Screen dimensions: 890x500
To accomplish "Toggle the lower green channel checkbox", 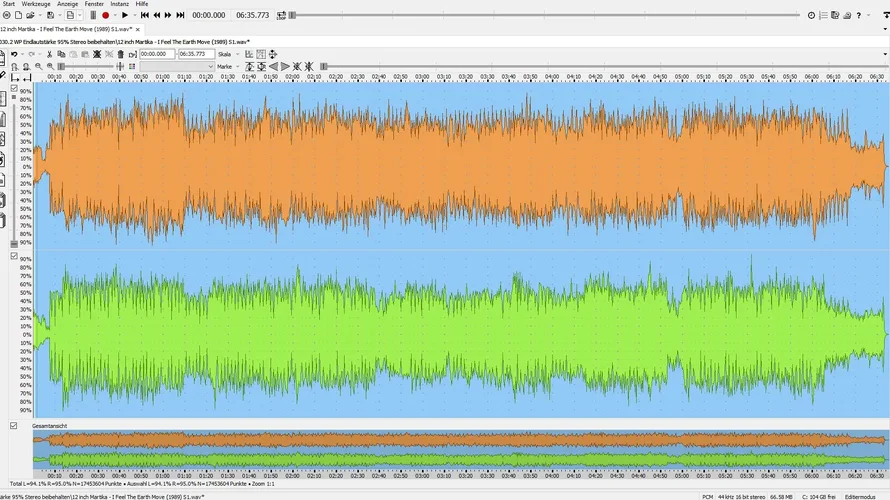I will point(14,256).
